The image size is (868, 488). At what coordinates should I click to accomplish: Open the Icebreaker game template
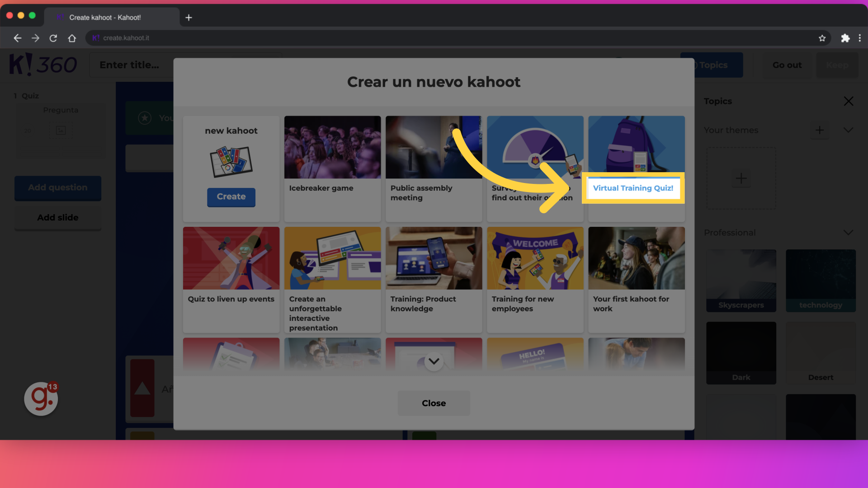[332, 169]
